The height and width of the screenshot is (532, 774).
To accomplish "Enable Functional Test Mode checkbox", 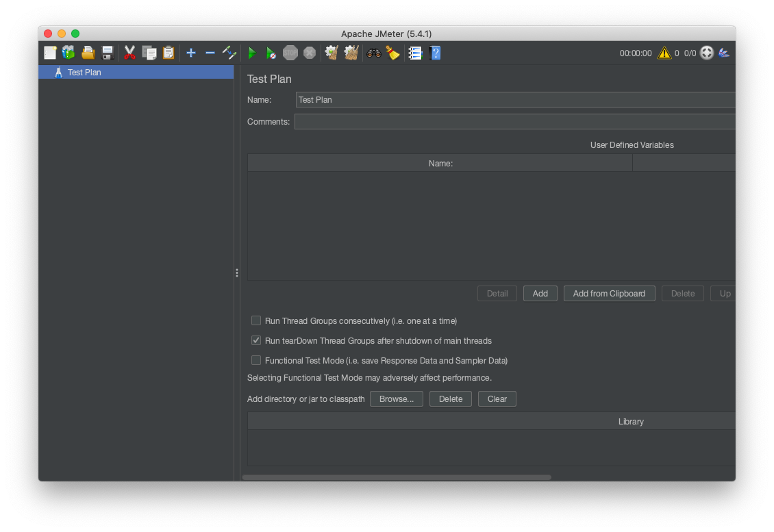I will click(255, 360).
